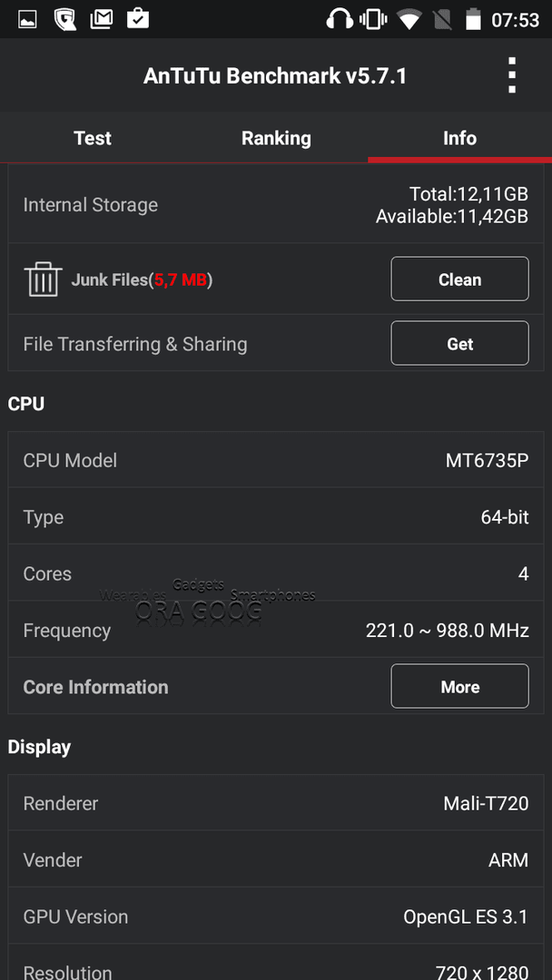Screen dimensions: 552x980
Task: Tap the Frequency row
Action: click(x=276, y=630)
